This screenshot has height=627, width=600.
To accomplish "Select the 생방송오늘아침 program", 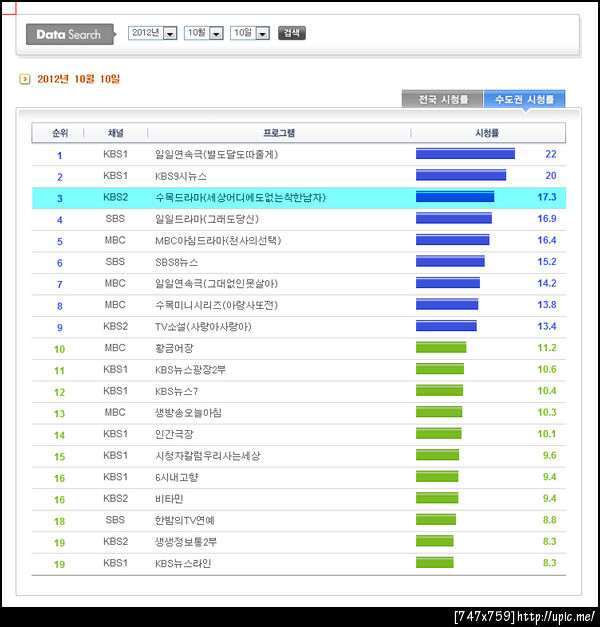I will [x=188, y=413].
